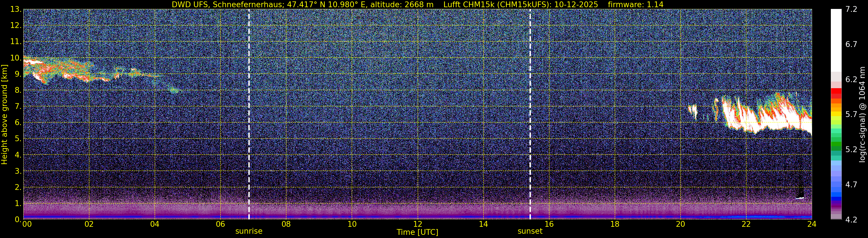868x238 pixels.
Task: Click the dashed sunset marker line
Action: (530, 114)
